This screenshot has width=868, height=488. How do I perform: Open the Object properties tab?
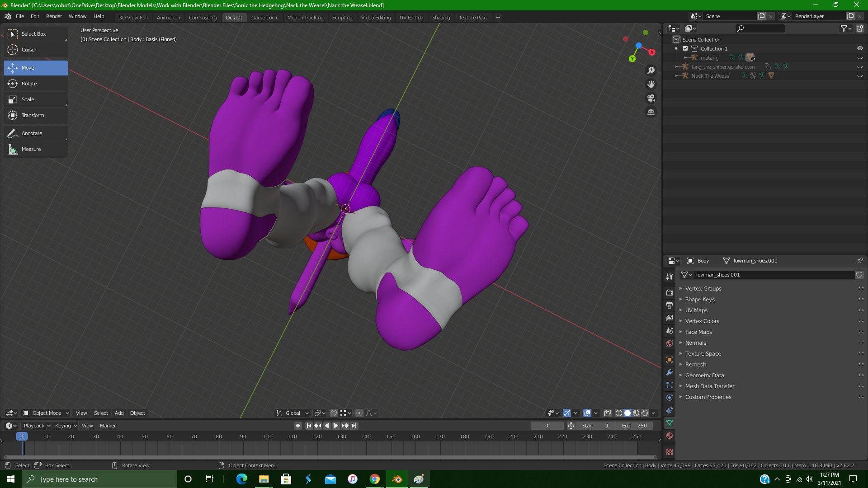point(670,360)
